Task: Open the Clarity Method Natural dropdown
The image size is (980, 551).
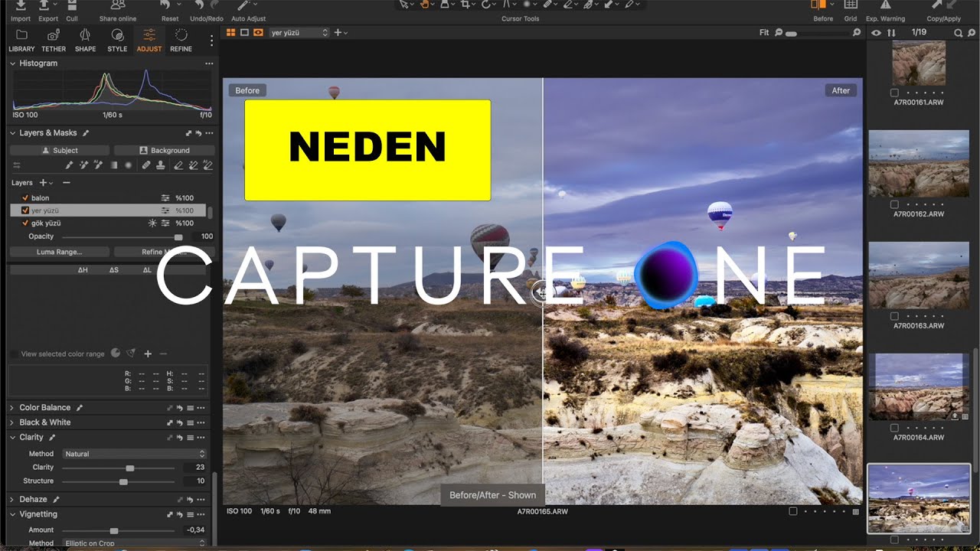Action: pyautogui.click(x=134, y=454)
